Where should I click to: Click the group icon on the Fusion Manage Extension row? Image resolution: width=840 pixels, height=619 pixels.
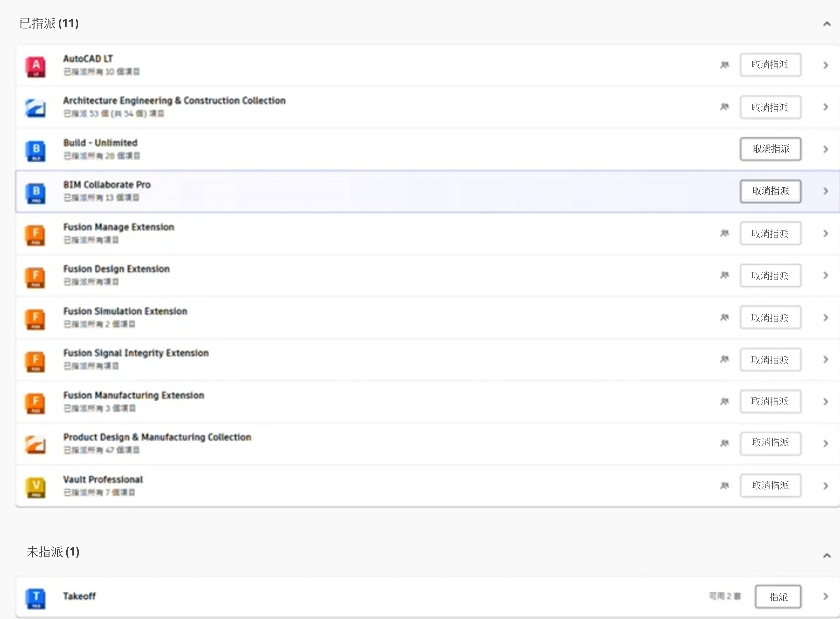[x=724, y=234]
